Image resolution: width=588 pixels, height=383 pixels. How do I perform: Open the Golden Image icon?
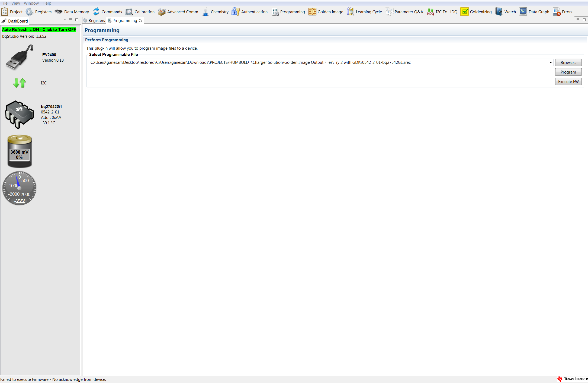312,12
